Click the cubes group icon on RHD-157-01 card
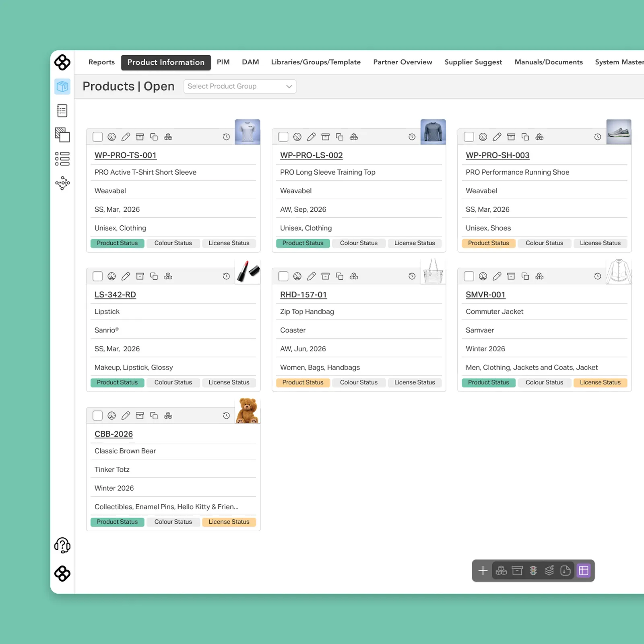 354,276
